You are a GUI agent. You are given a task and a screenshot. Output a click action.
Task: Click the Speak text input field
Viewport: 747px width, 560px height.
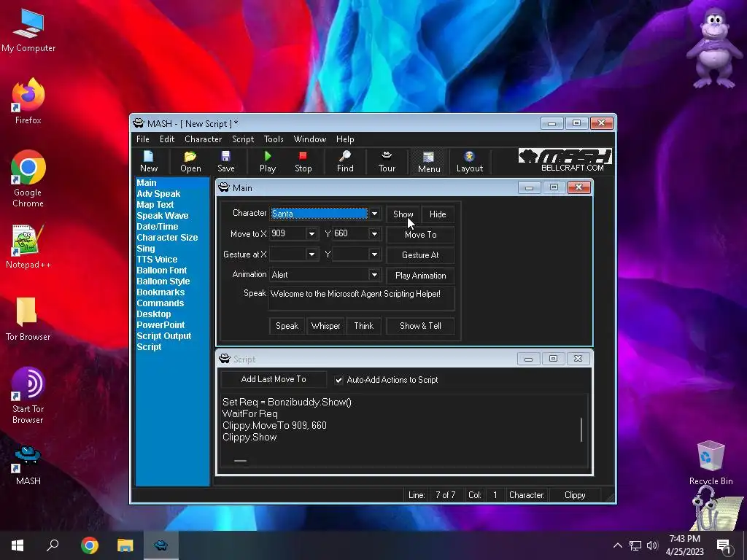(362, 298)
